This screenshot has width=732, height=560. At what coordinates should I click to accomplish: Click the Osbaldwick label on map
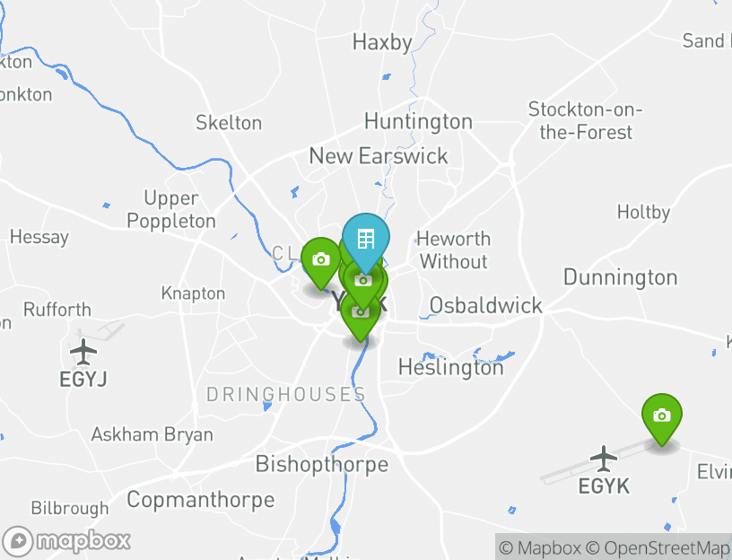point(486,305)
